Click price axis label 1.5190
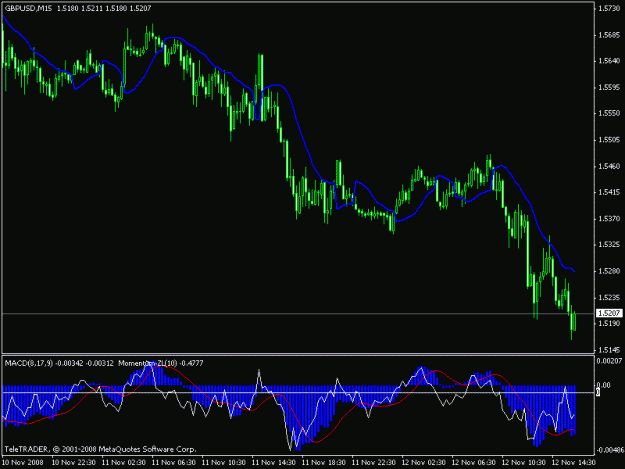Viewport: 625px width, 469px height. click(609, 324)
